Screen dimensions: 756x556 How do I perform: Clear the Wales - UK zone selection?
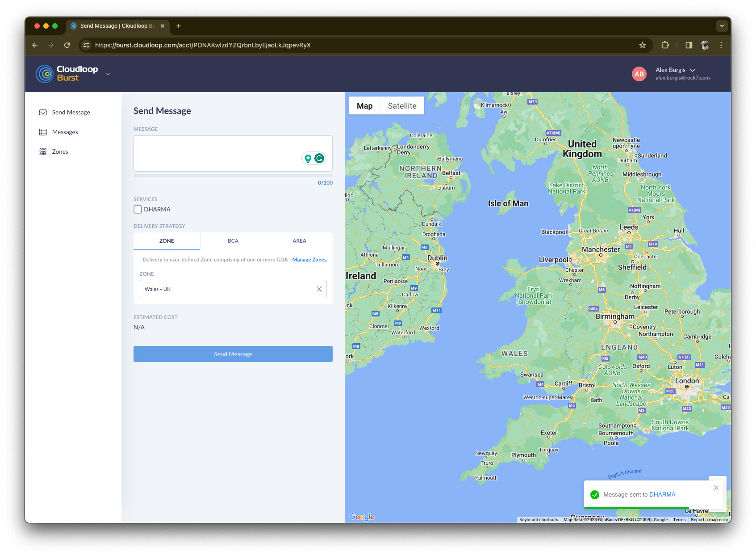click(319, 289)
